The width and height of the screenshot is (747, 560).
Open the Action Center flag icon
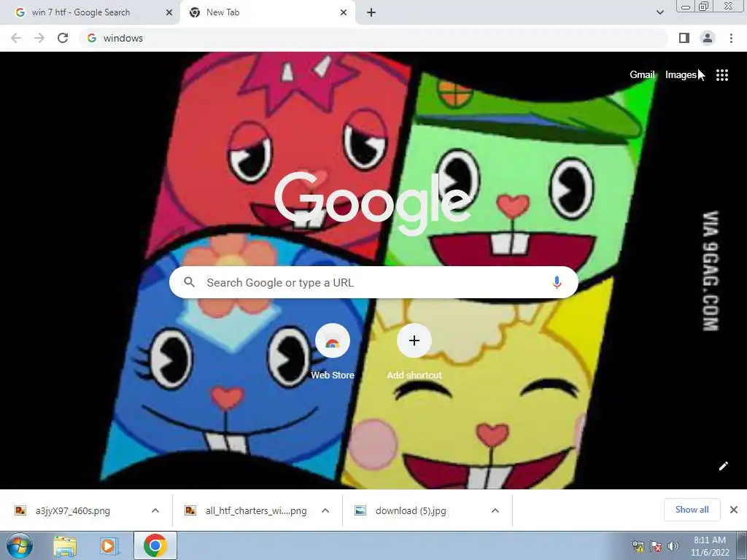[x=656, y=546]
